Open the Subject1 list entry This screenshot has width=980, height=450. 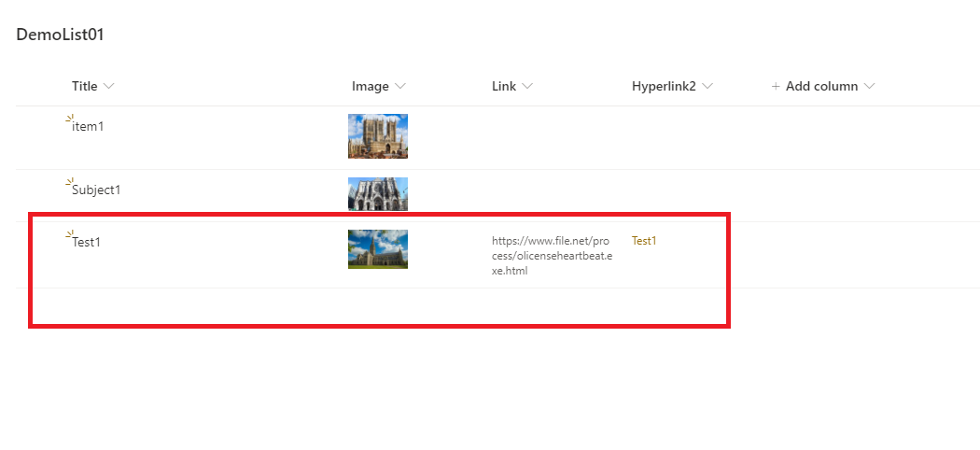96,190
